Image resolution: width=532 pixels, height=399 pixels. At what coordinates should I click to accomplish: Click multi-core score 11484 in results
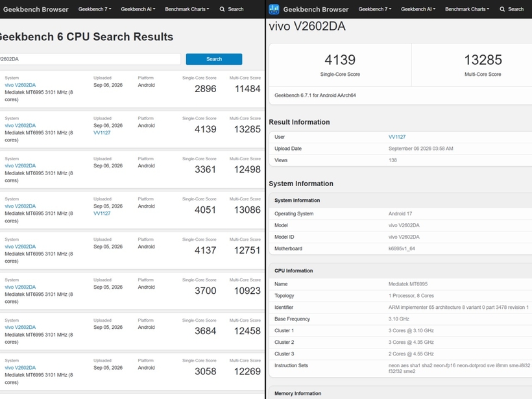coord(248,89)
